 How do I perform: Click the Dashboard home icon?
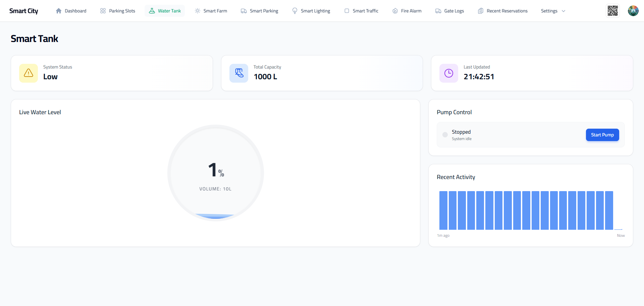[59, 11]
